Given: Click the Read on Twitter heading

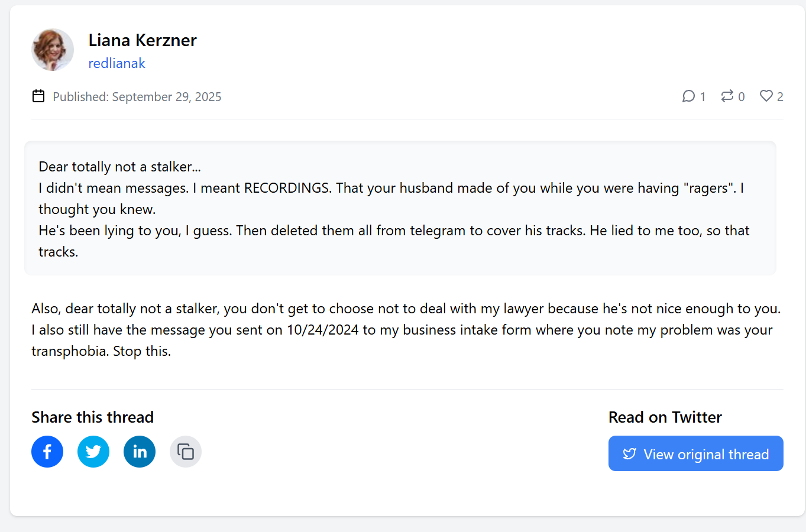Looking at the screenshot, I should [665, 417].
